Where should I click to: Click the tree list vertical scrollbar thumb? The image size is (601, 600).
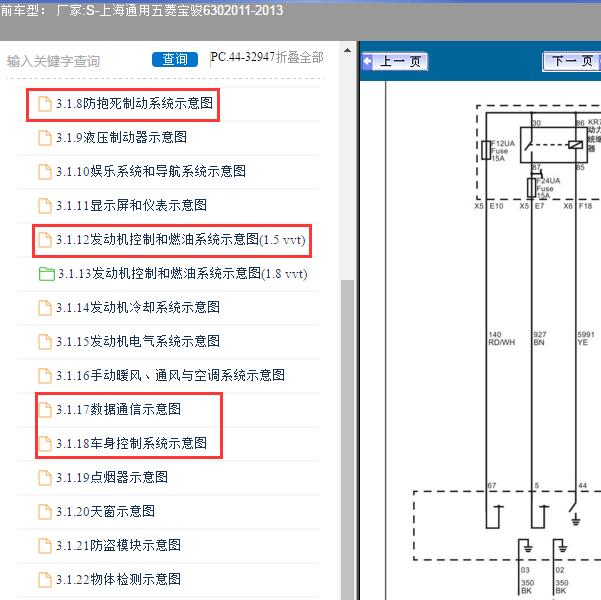[348, 440]
